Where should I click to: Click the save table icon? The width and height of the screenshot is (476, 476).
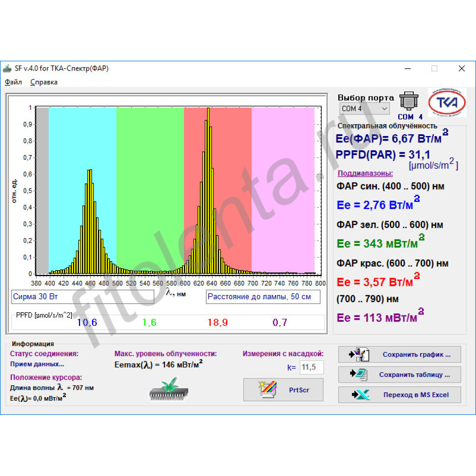[359, 374]
